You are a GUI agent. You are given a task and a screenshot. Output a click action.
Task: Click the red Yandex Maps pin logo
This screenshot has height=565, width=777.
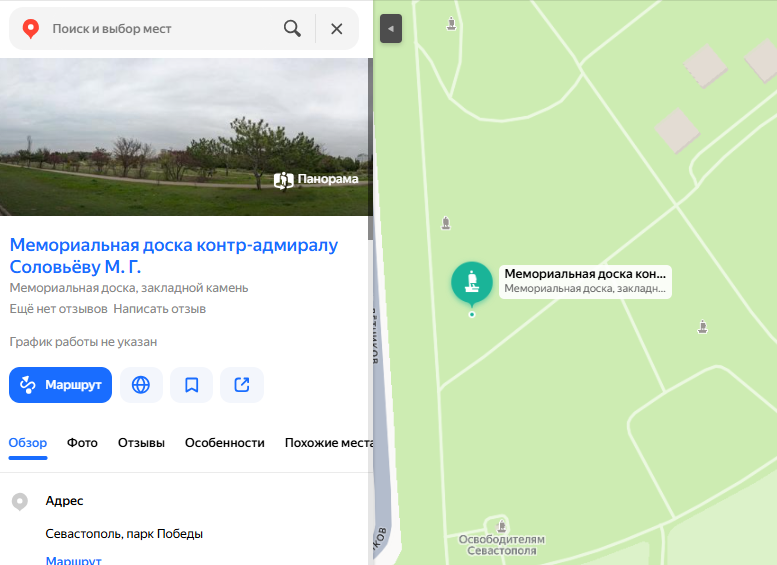click(x=31, y=29)
